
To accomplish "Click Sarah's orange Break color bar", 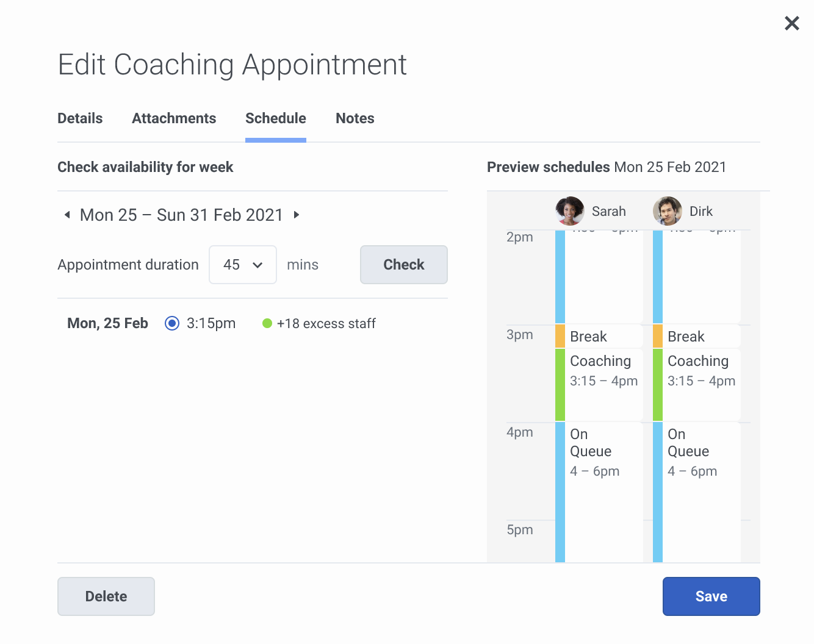I will pos(560,336).
